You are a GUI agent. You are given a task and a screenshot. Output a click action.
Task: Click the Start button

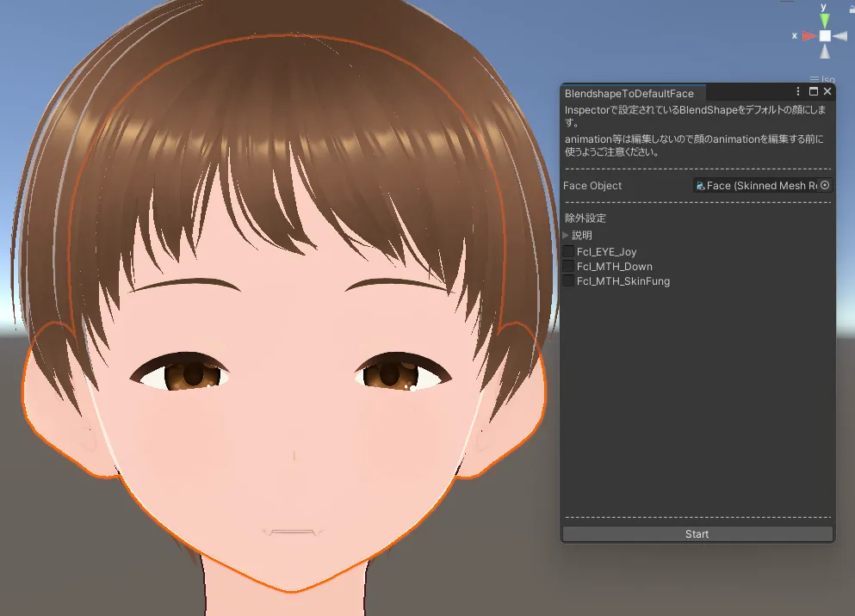(x=697, y=533)
